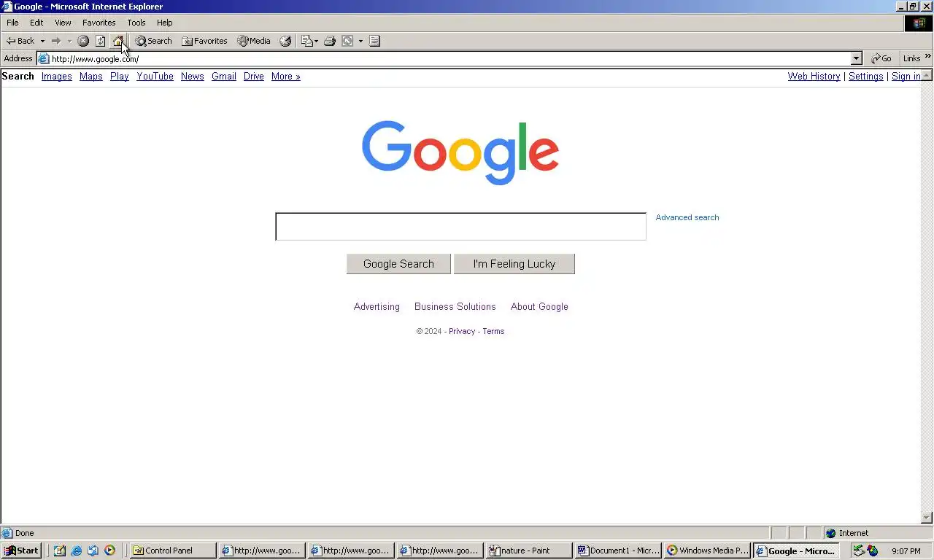Click the page Edit toolbar icon
This screenshot has width=934, height=560.
pos(348,41)
